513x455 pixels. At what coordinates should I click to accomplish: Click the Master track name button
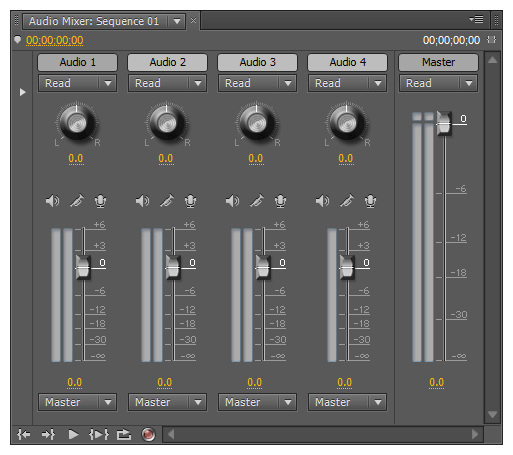tap(438, 62)
